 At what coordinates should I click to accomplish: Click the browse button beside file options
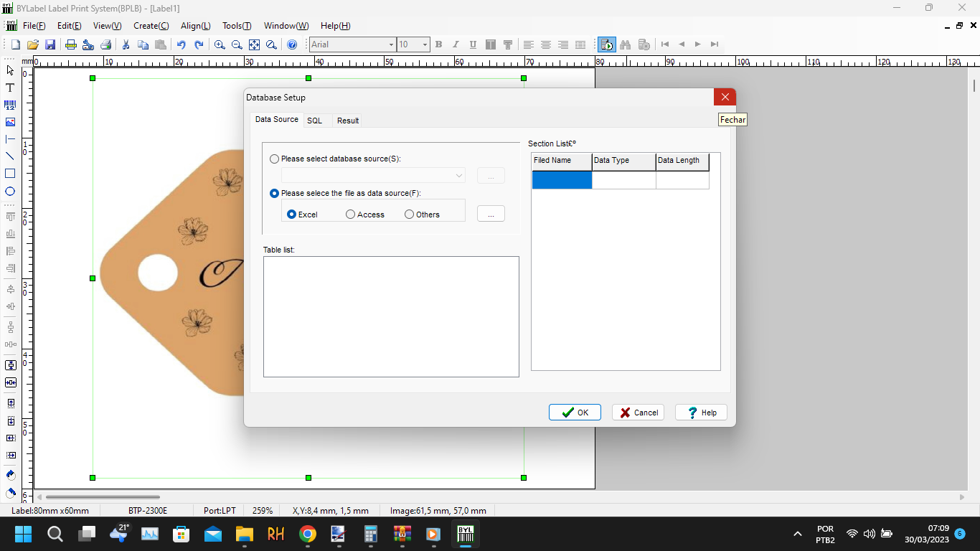[x=491, y=214]
